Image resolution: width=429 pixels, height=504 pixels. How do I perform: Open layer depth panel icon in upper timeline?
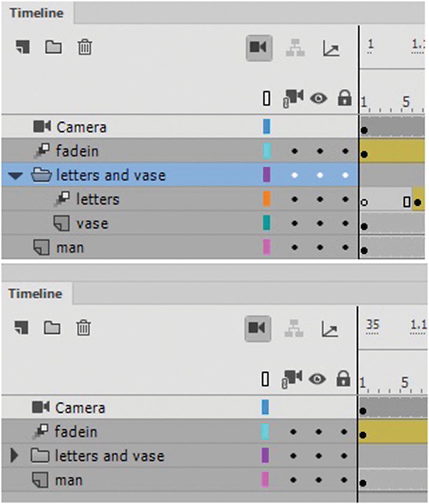331,49
